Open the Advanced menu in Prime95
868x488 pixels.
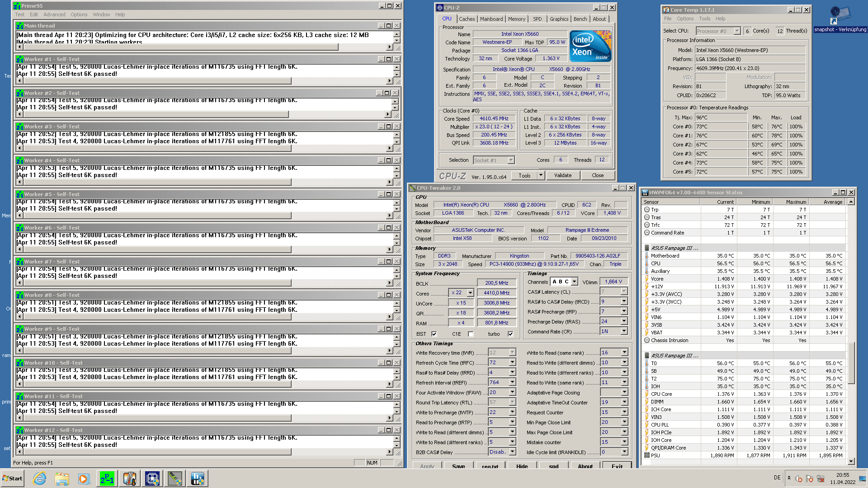[x=54, y=14]
